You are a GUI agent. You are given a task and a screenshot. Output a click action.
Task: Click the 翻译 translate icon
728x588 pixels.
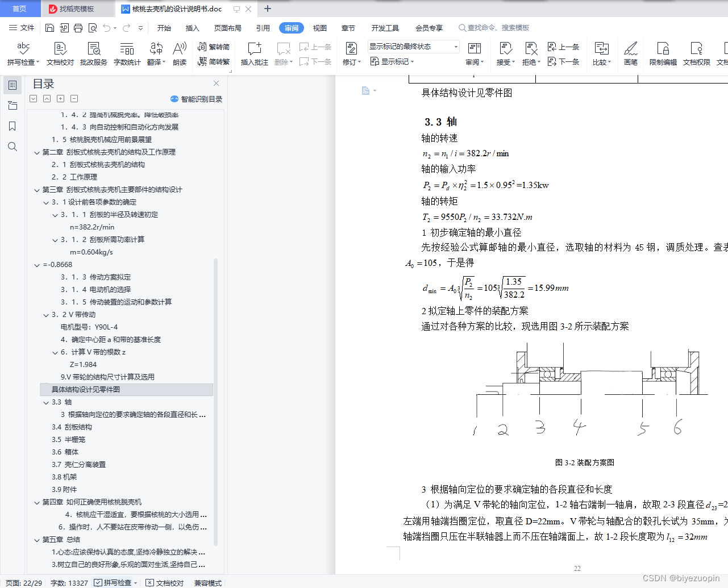coord(156,48)
